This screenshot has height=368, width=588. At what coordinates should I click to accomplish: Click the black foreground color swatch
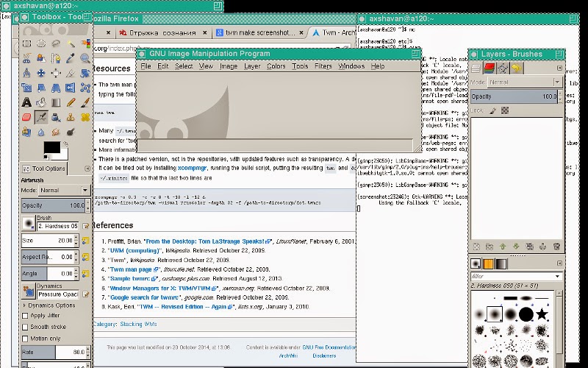(51, 148)
